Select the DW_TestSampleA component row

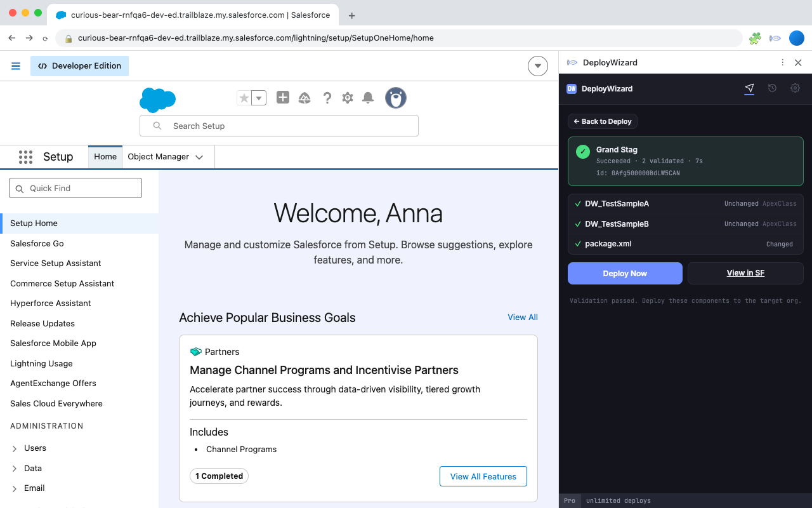point(686,204)
